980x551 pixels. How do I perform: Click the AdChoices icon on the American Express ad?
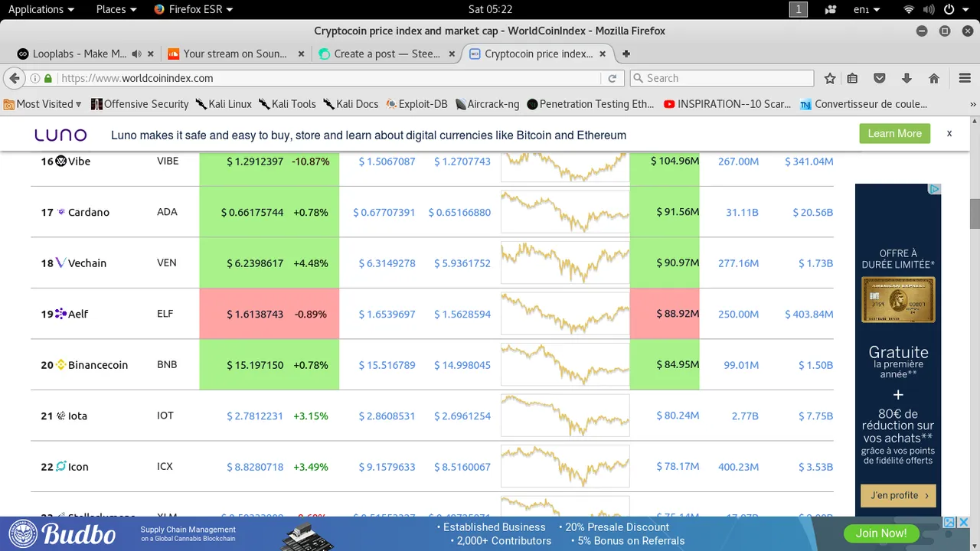pyautogui.click(x=935, y=189)
